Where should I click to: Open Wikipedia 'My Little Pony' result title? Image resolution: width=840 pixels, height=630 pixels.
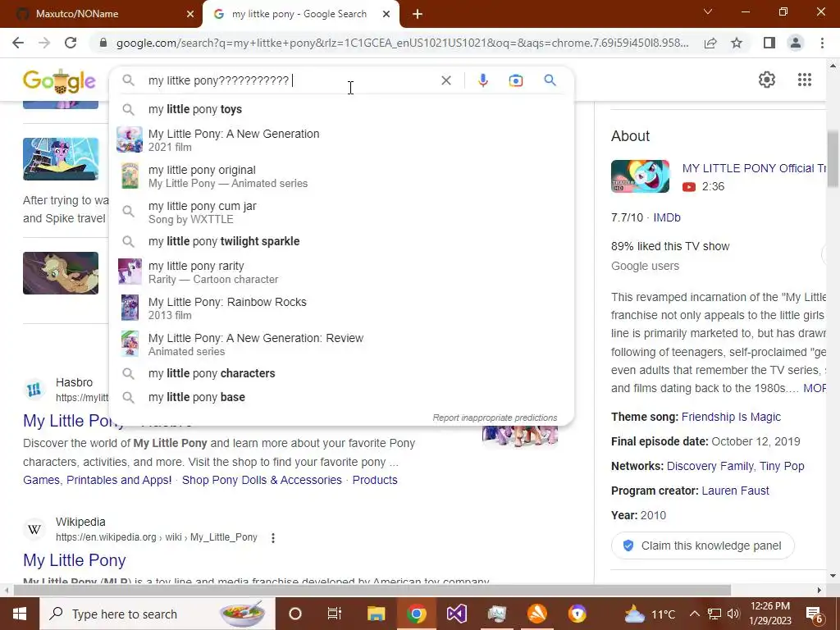(75, 560)
